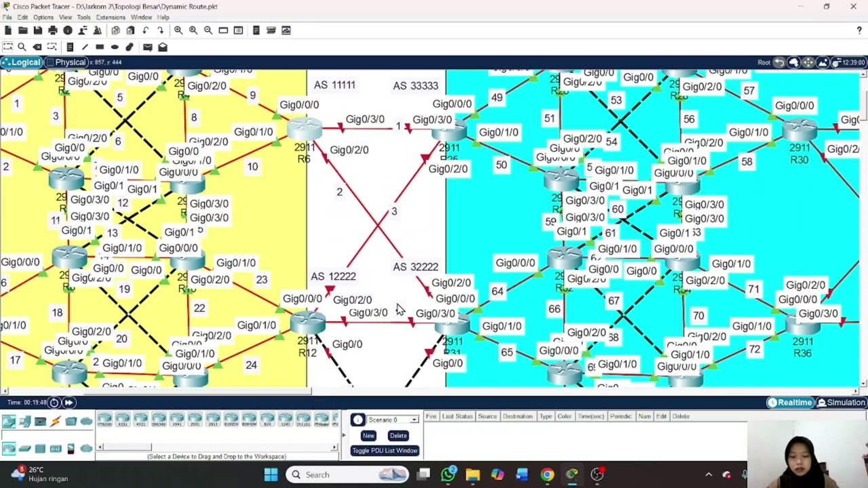Click the AS 33333 label
This screenshot has width=868, height=488.
click(x=416, y=85)
